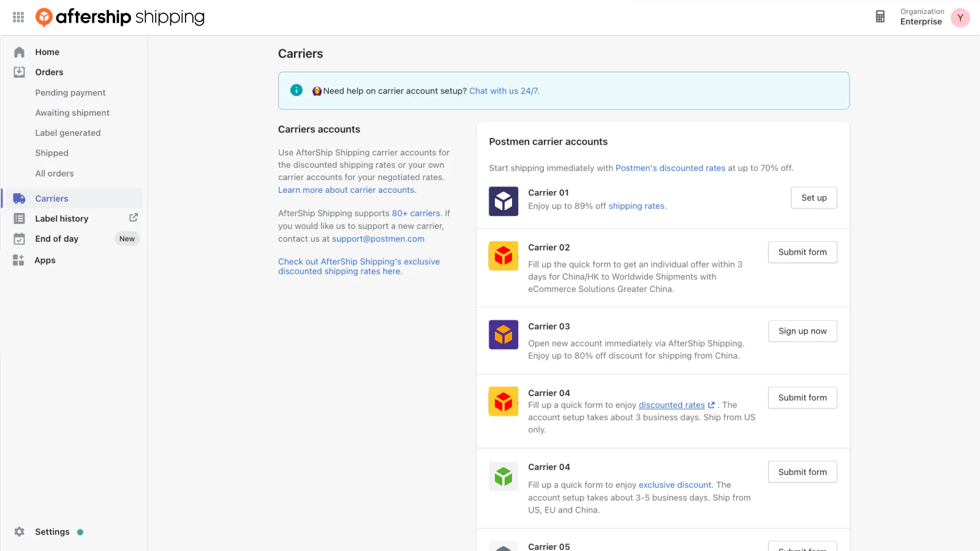Click the Carrier 02 yellow box logo
This screenshot has width=980, height=551.
[503, 256]
